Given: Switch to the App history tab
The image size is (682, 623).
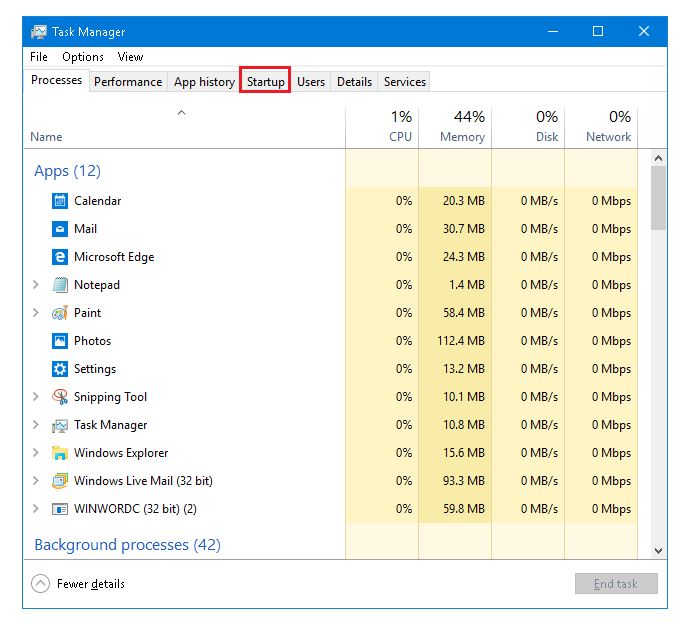Looking at the screenshot, I should click(204, 82).
